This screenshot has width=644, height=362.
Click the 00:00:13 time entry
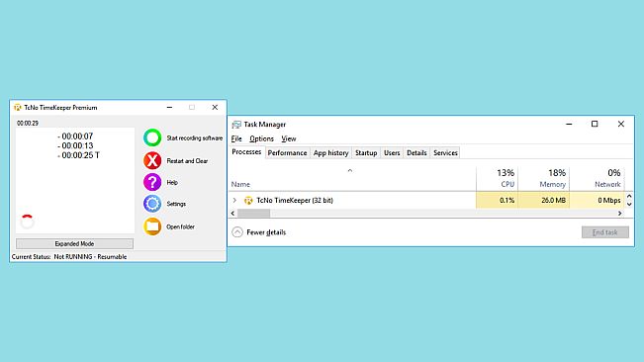[75, 145]
